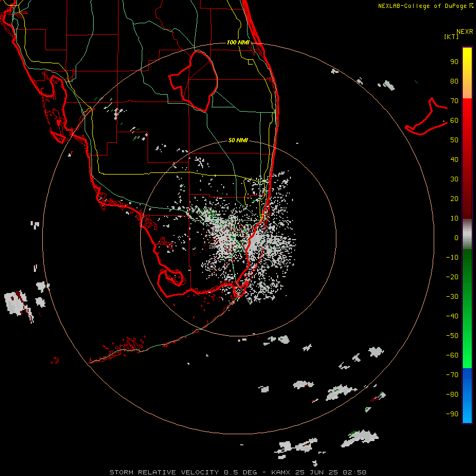Click the 30 value on velocity scale
Screen dimensions: 476x476
click(454, 179)
